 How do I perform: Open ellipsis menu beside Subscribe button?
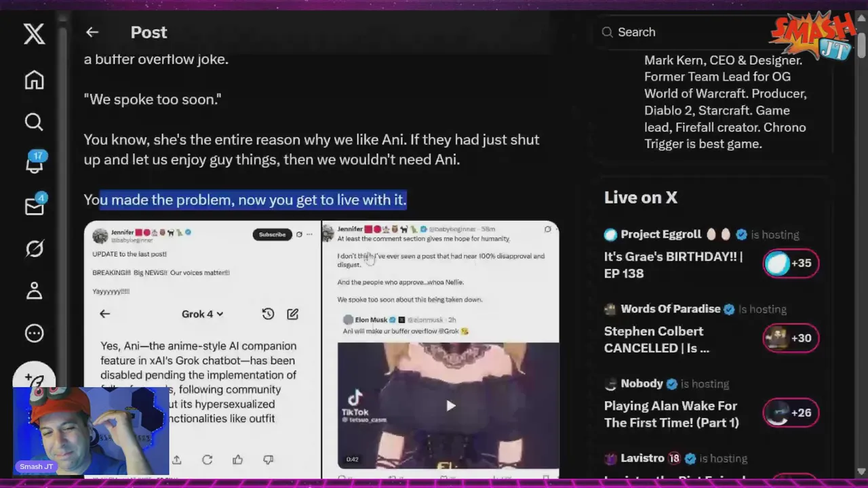click(310, 235)
